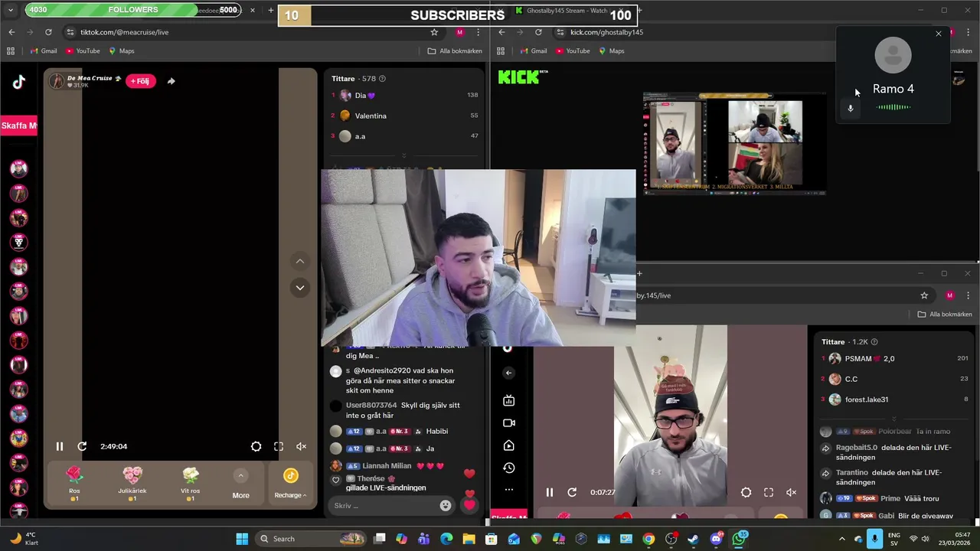Image resolution: width=980 pixels, height=551 pixels.
Task: Pause the lower-right live video at 0:07:27
Action: coord(549,492)
